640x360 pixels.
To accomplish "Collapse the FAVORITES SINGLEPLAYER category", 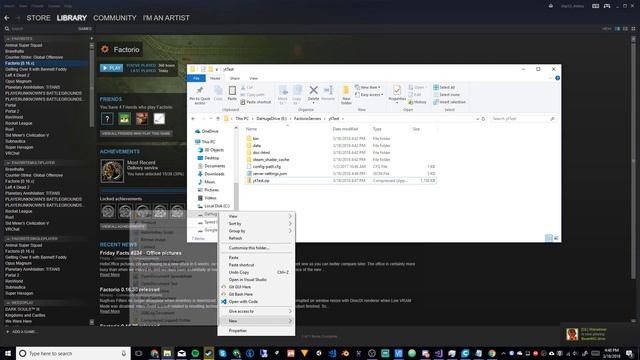I will pyautogui.click(x=8, y=239).
